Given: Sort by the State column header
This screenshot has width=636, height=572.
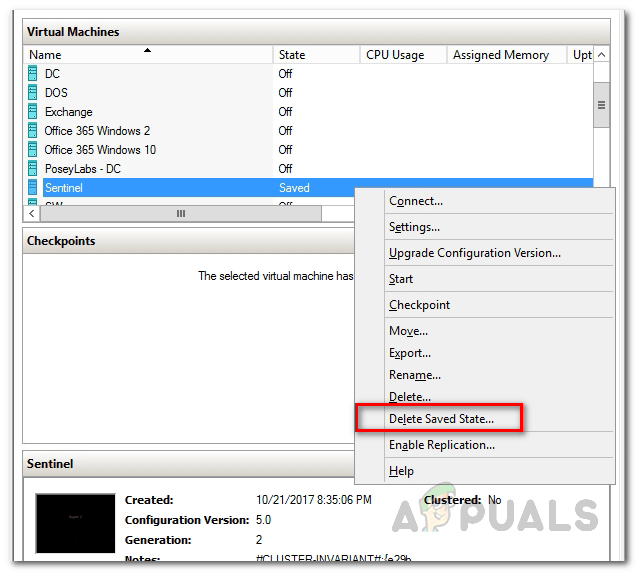Looking at the screenshot, I should (317, 54).
